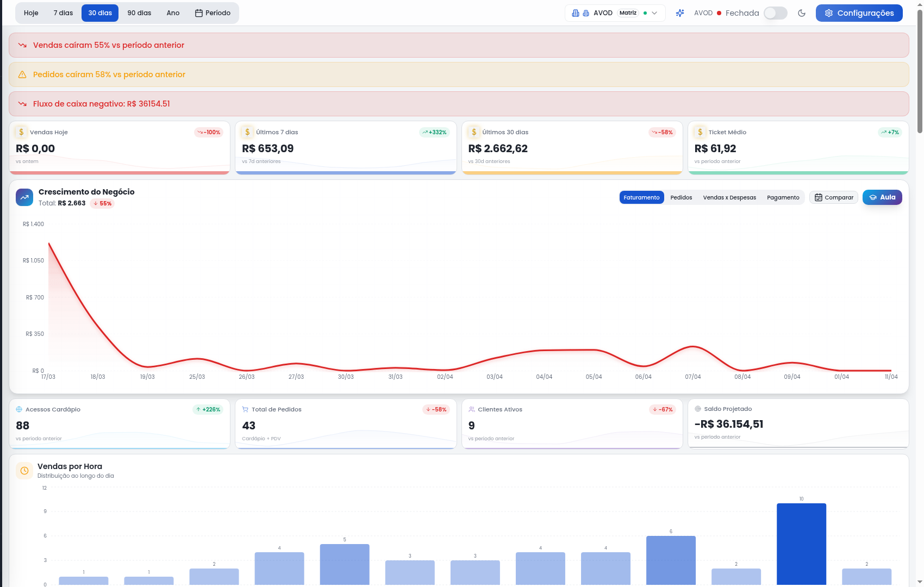Click the Vendas caíram 55% alert banner
This screenshot has height=587, width=924.
coord(459,45)
